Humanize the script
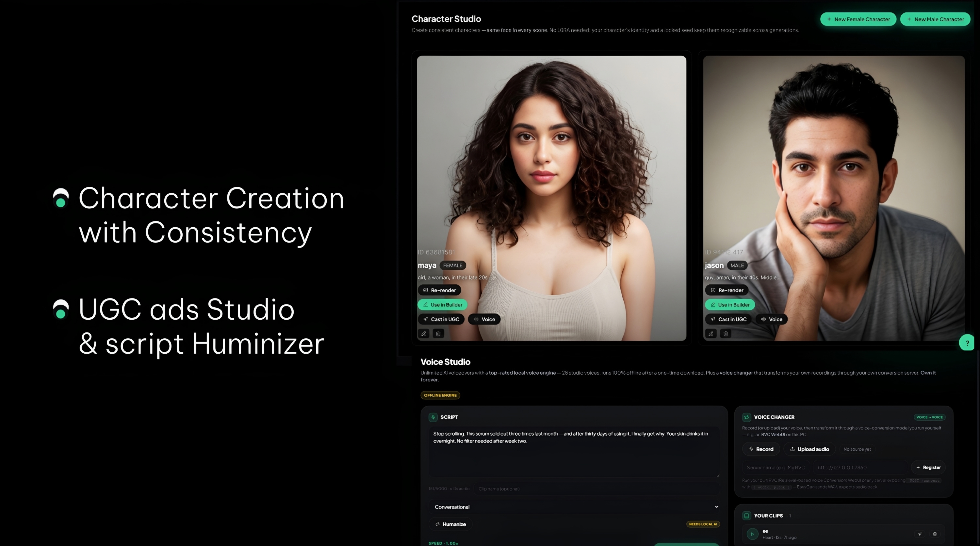This screenshot has width=980, height=546. 450,524
